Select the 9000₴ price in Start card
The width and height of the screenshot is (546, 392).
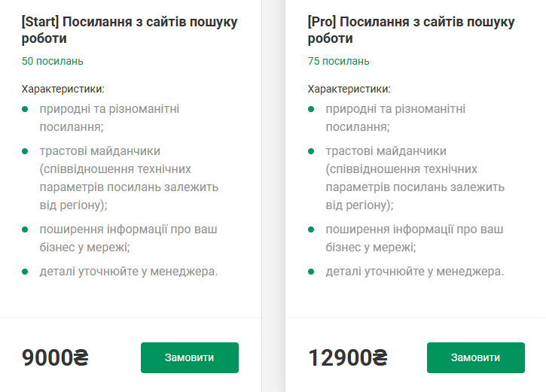[55, 358]
